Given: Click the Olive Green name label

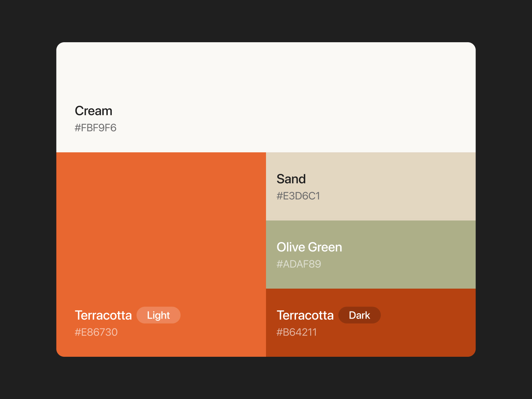Looking at the screenshot, I should (309, 247).
